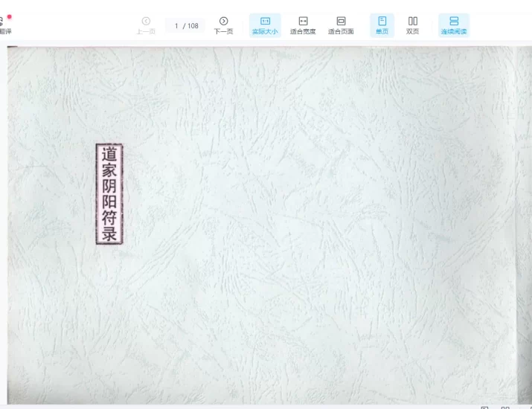Click the 实际大小 text label
The height and width of the screenshot is (409, 532).
coord(265,32)
